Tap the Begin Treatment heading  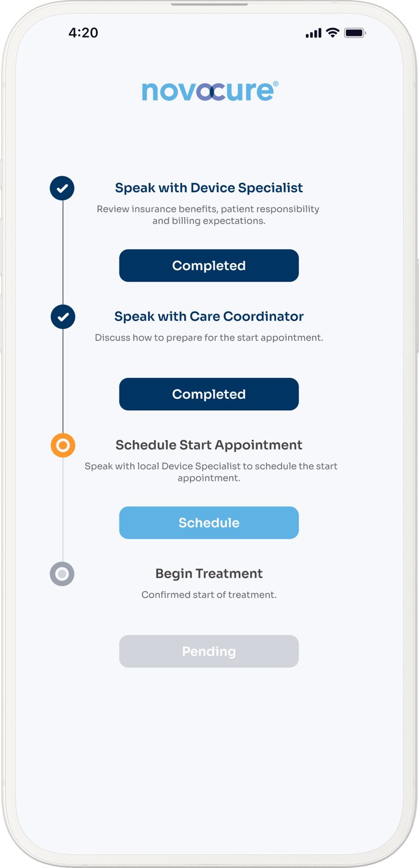[209, 574]
